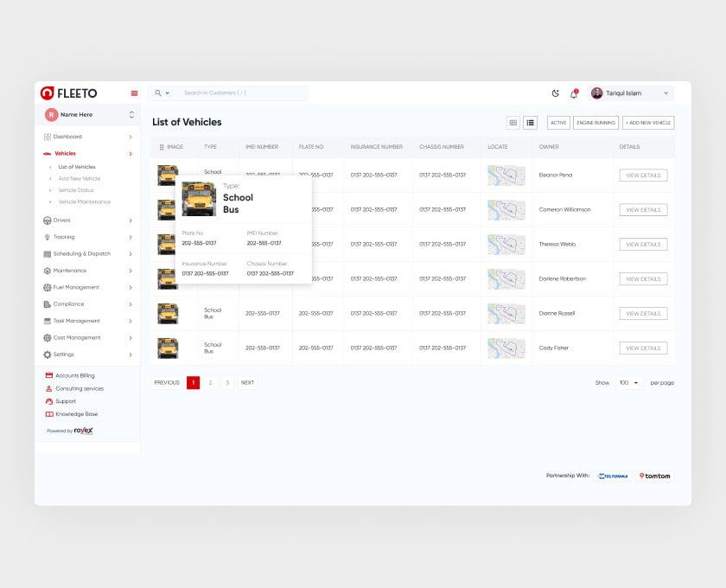Expand the Drivers sidebar menu
This screenshot has width=726, height=588.
pyautogui.click(x=86, y=220)
